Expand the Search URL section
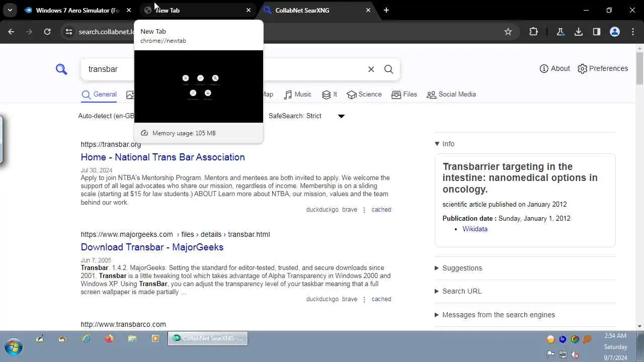Image resolution: width=644 pixels, height=362 pixels. [458, 291]
